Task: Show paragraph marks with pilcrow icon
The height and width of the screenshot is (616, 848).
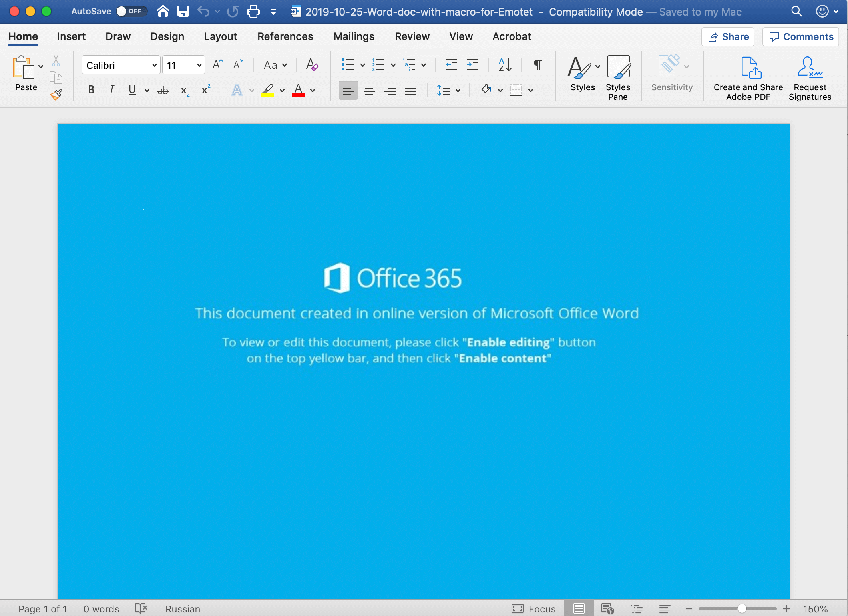Action: click(538, 64)
